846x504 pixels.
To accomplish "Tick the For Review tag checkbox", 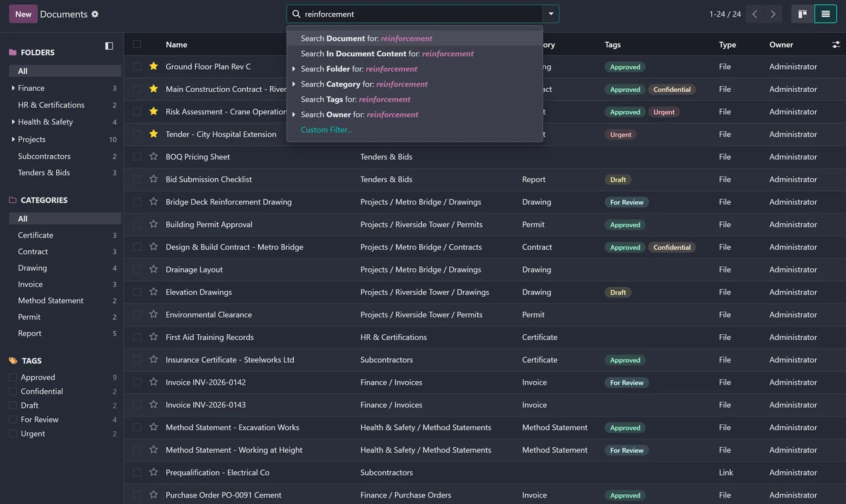I will pos(13,419).
